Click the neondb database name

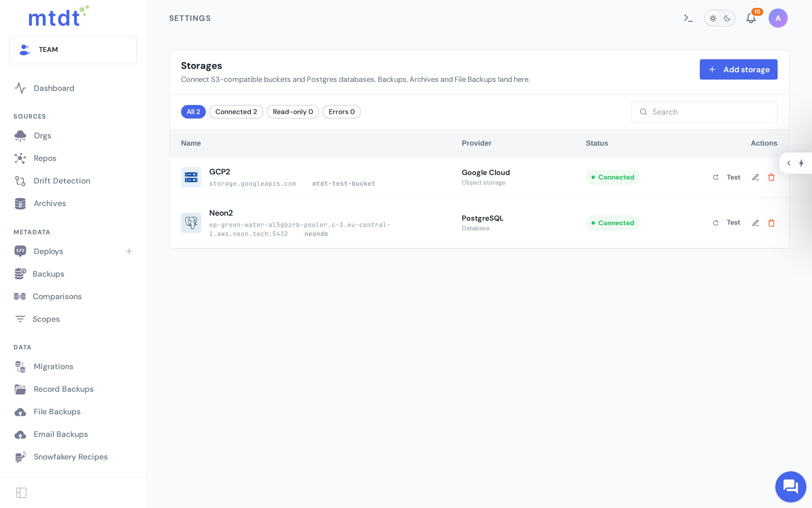316,234
